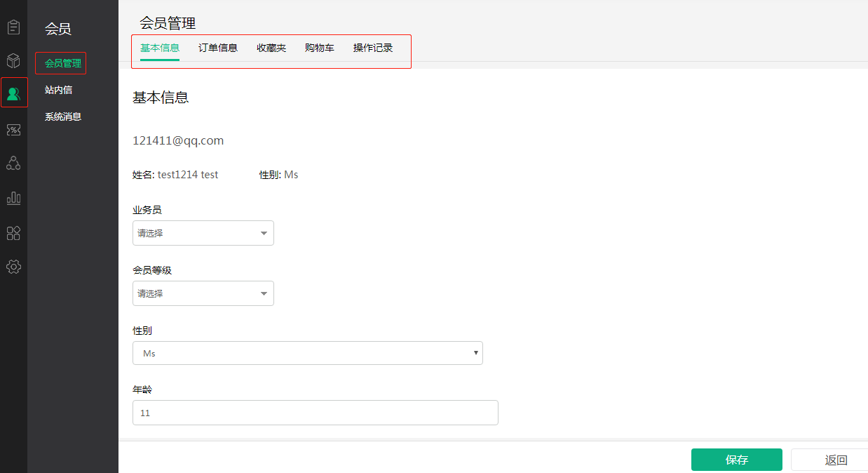
Task: Open the 业务员 dropdown
Action: pos(203,233)
